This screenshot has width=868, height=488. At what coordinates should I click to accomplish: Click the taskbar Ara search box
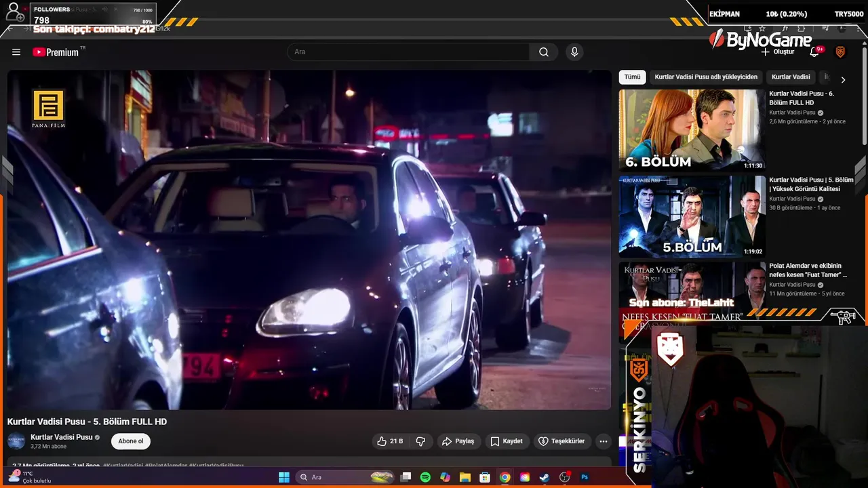345,477
